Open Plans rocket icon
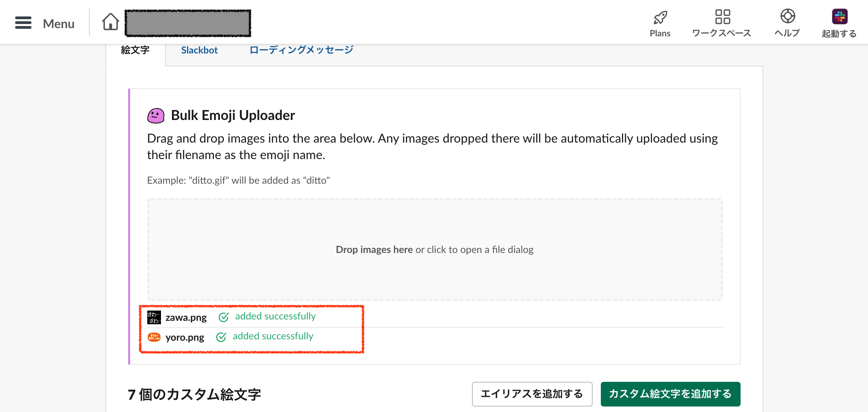Image resolution: width=868 pixels, height=412 pixels. (x=660, y=17)
